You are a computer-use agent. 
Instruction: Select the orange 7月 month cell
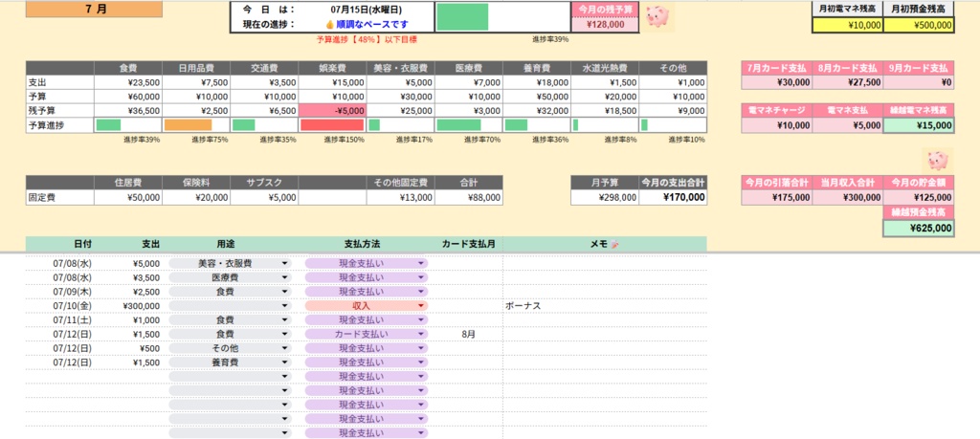point(95,10)
